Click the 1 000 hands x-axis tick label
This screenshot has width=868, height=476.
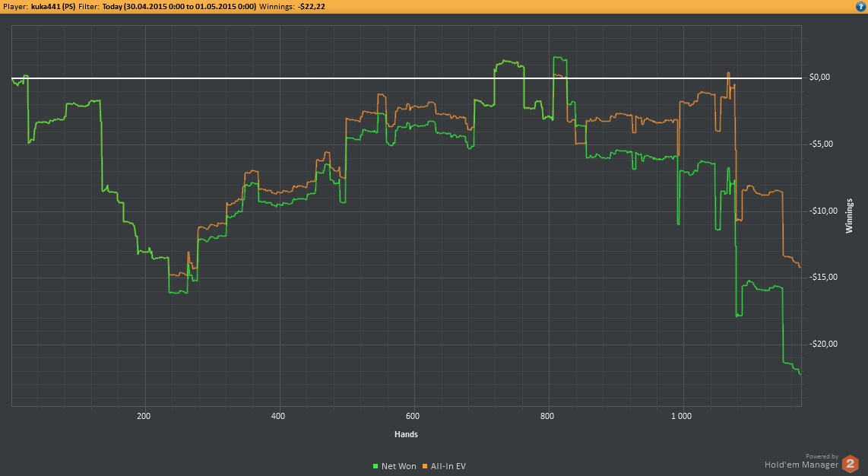(682, 417)
